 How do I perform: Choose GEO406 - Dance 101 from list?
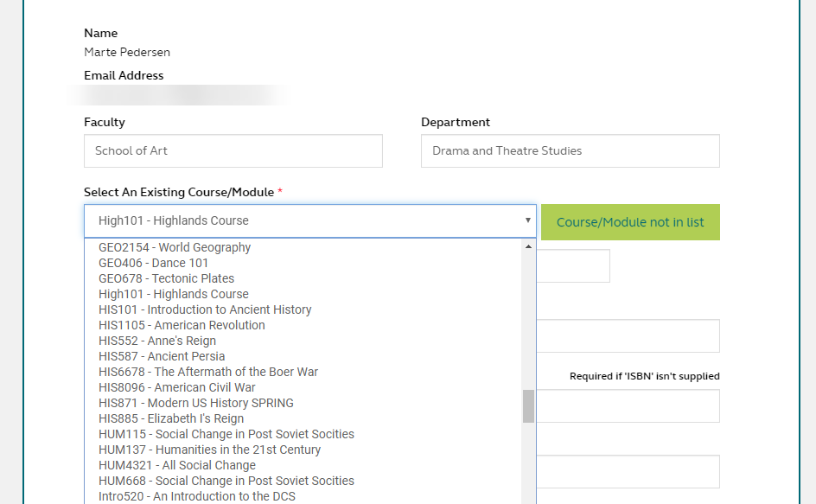[x=153, y=263]
